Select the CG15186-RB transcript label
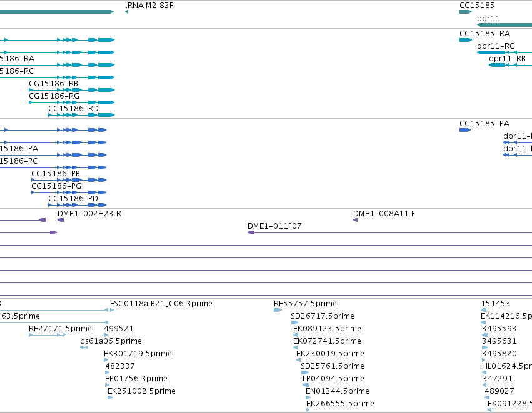532x413 pixels. coord(53,84)
